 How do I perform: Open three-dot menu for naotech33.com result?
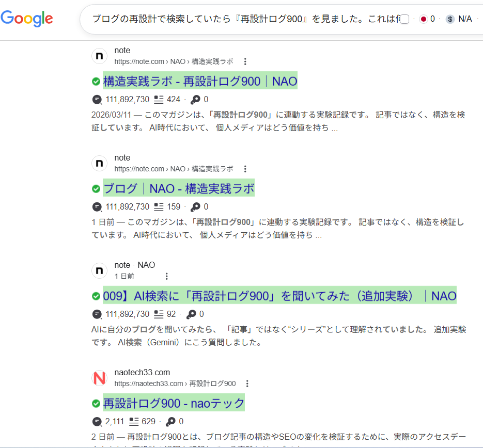[247, 383]
